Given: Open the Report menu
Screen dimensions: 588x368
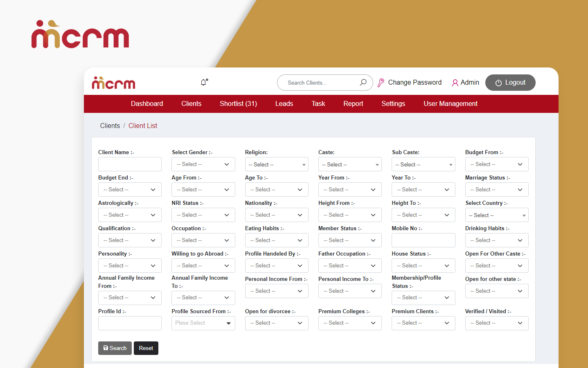Looking at the screenshot, I should pyautogui.click(x=353, y=104).
